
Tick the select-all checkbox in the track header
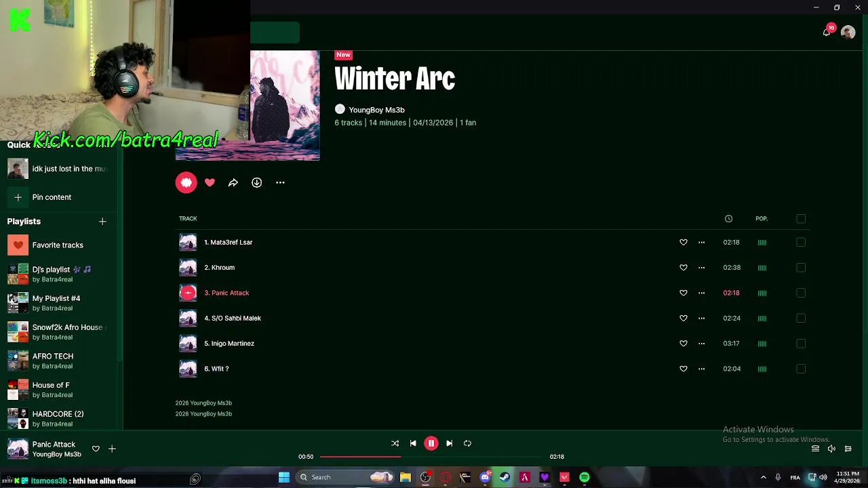tap(801, 218)
